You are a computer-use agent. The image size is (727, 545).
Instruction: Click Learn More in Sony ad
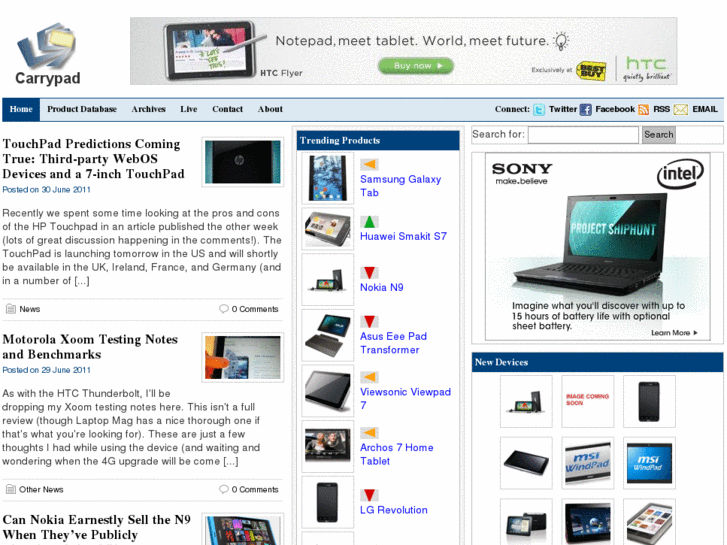click(674, 333)
